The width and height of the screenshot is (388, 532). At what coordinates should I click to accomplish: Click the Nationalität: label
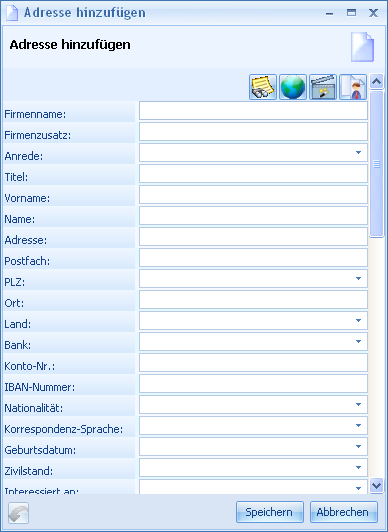coord(34,408)
